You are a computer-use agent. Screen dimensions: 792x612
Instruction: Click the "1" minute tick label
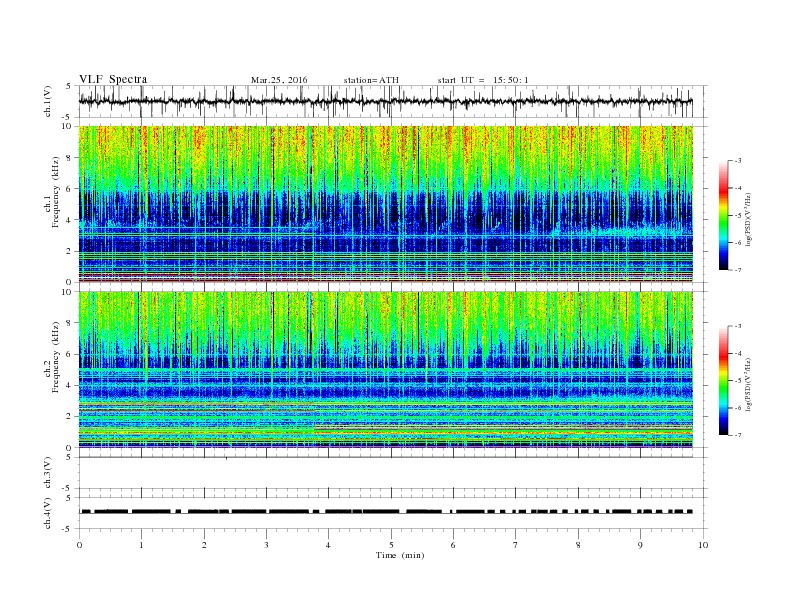pos(141,545)
